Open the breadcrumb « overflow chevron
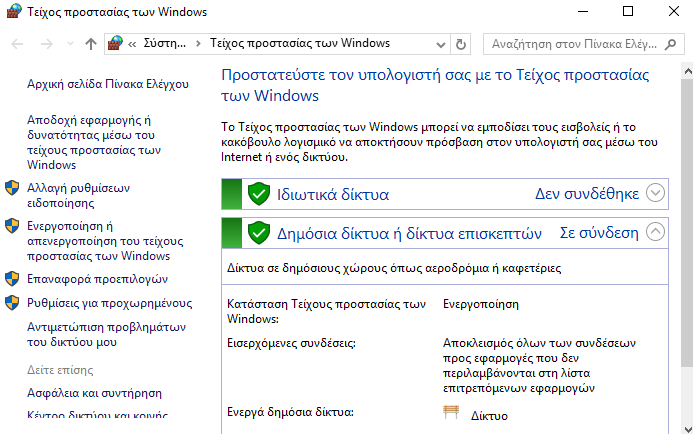Image resolution: width=693 pixels, height=434 pixels. point(132,44)
